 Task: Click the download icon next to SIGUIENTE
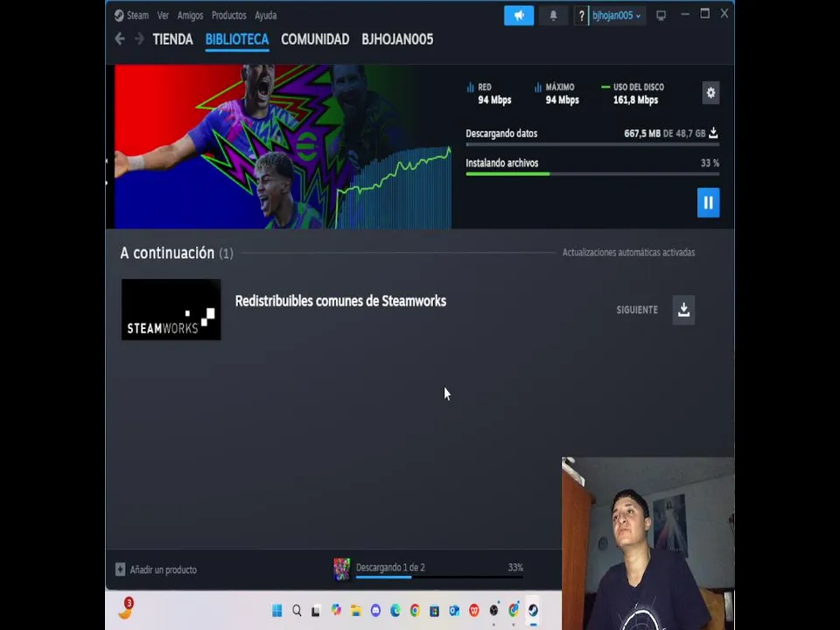(683, 310)
